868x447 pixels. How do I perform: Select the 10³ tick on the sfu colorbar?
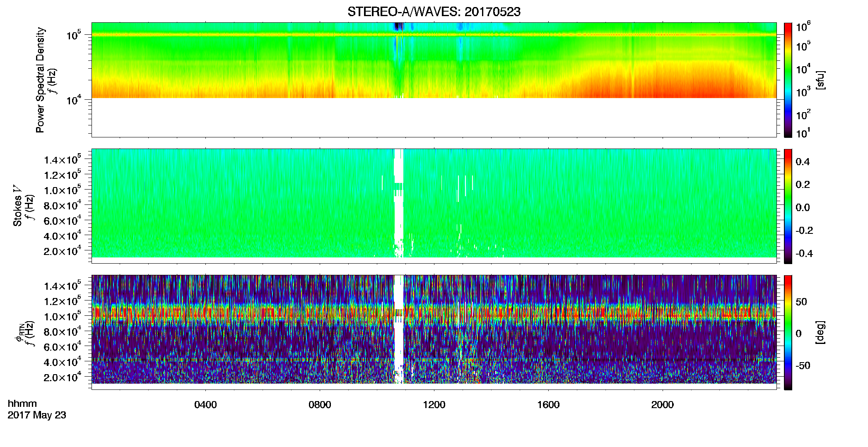(803, 92)
